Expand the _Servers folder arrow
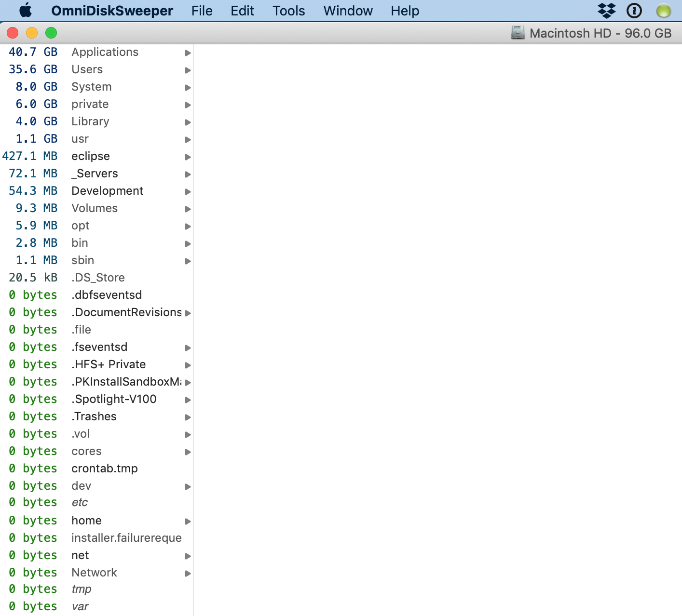 point(188,174)
